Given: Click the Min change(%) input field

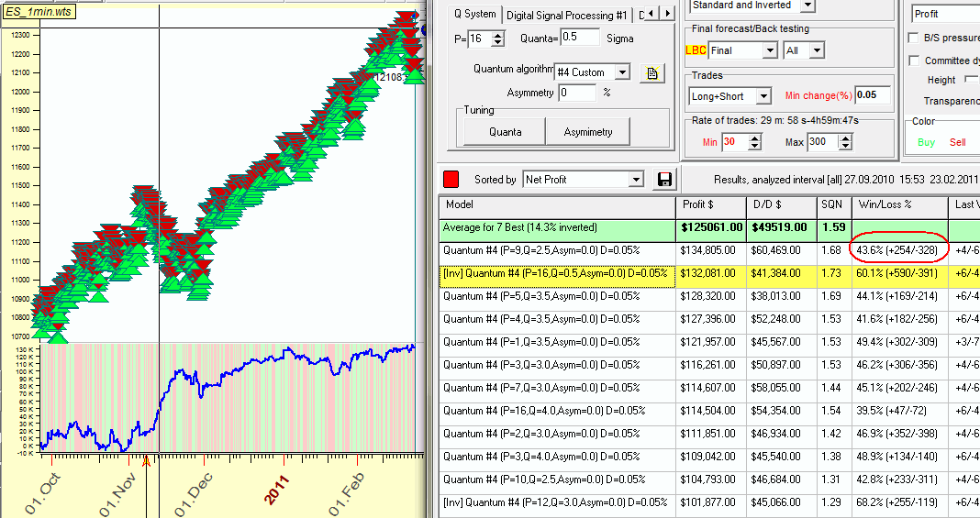Looking at the screenshot, I should point(872,95).
